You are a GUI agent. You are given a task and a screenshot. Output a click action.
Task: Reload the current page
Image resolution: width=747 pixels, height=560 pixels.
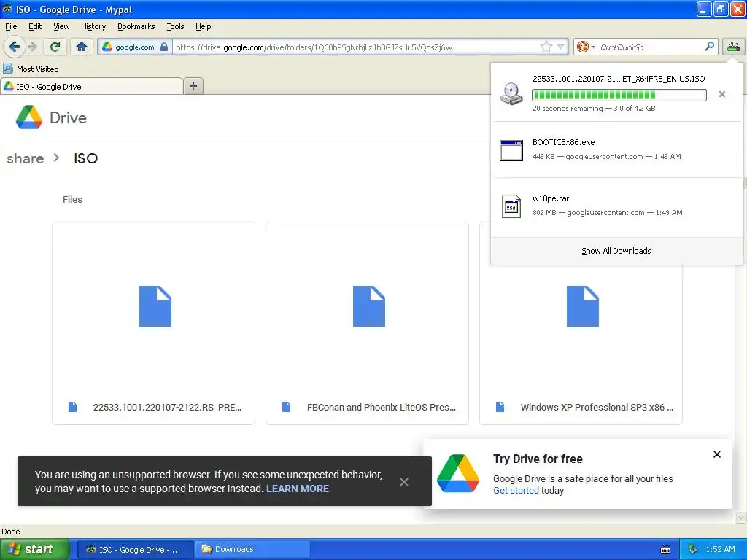[55, 47]
